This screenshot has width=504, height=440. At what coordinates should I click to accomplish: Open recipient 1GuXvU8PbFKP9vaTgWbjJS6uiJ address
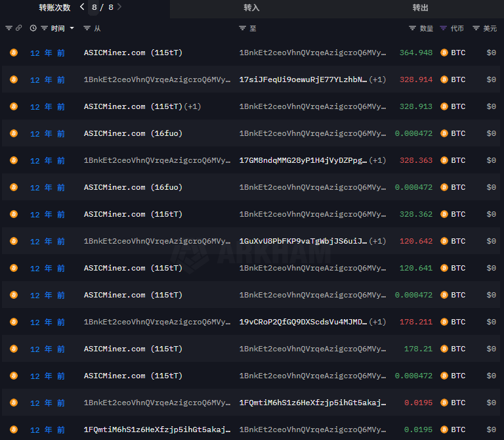click(x=303, y=241)
